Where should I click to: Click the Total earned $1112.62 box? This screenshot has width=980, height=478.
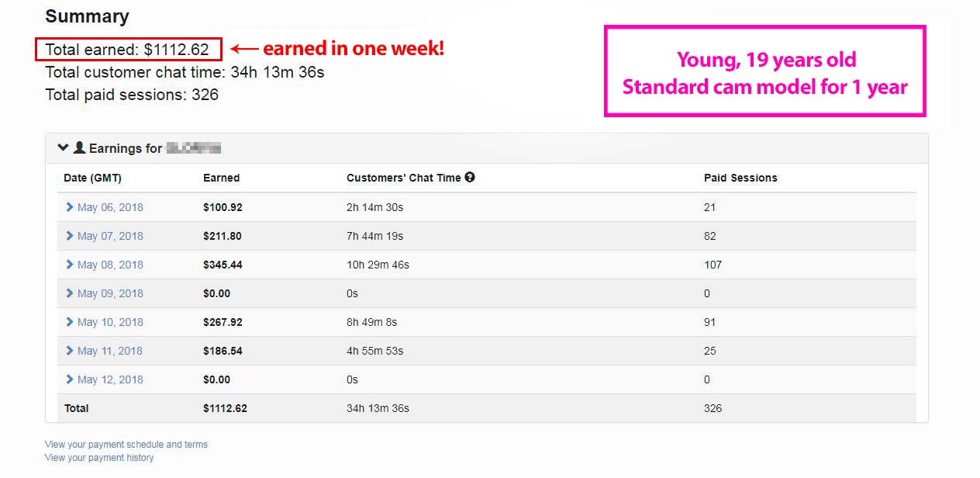point(129,49)
